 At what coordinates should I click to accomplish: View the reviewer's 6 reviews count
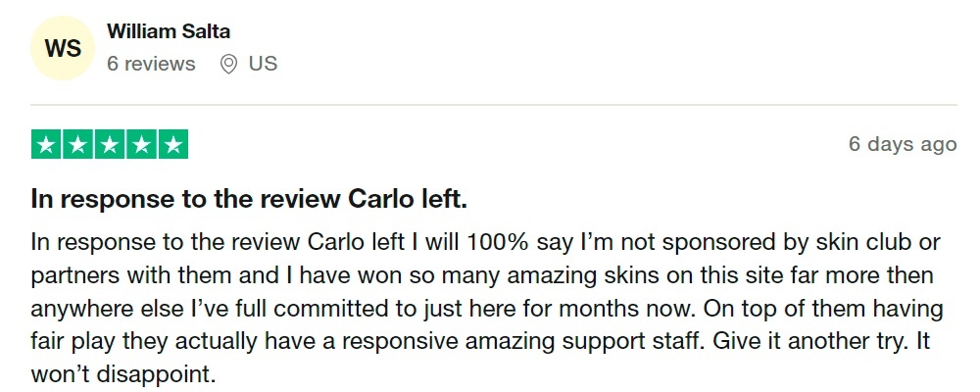pyautogui.click(x=151, y=64)
